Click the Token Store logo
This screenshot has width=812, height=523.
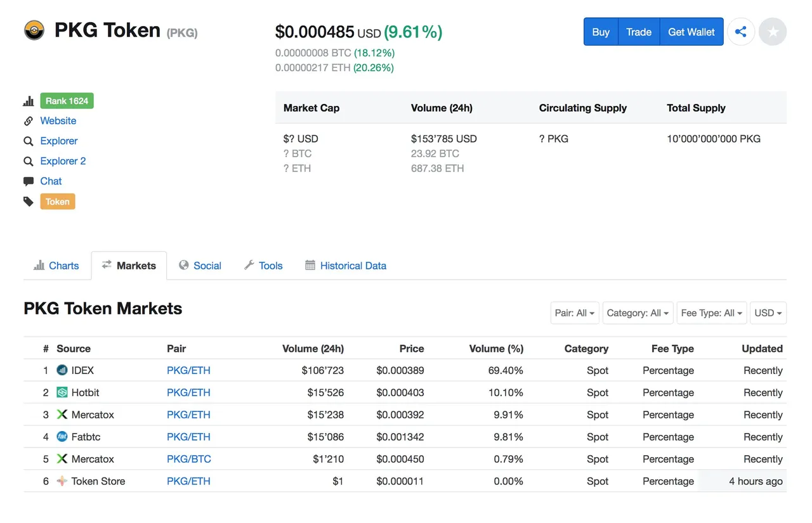[62, 481]
